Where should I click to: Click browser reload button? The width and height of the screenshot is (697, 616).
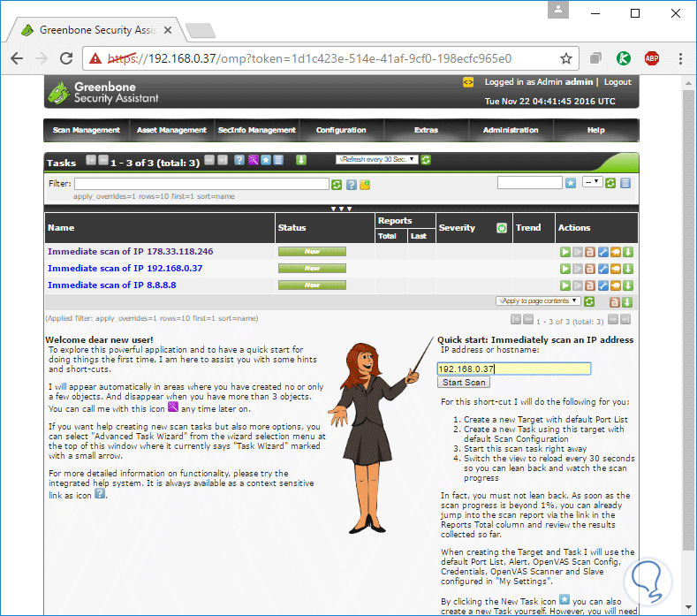point(66,58)
